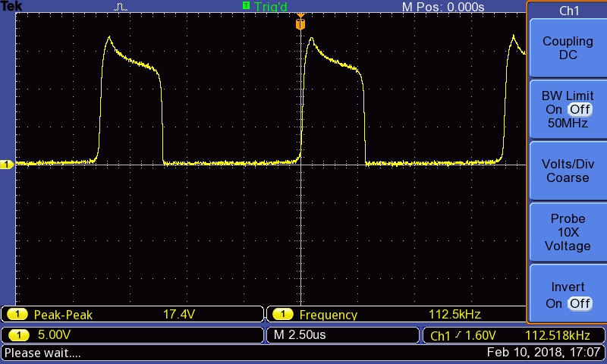
Task: Click the Peak-Peak measurement label
Action: pyautogui.click(x=63, y=315)
